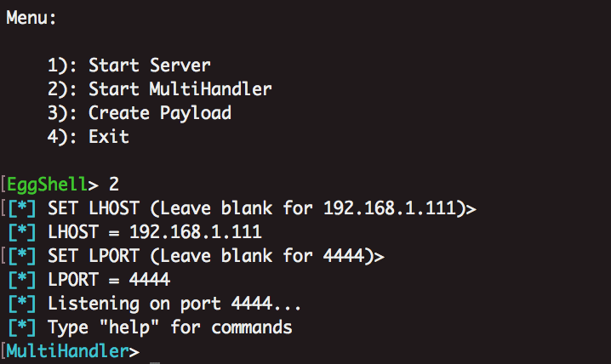Choose the "Create Payload" menu entry
611x364 pixels.
click(159, 112)
